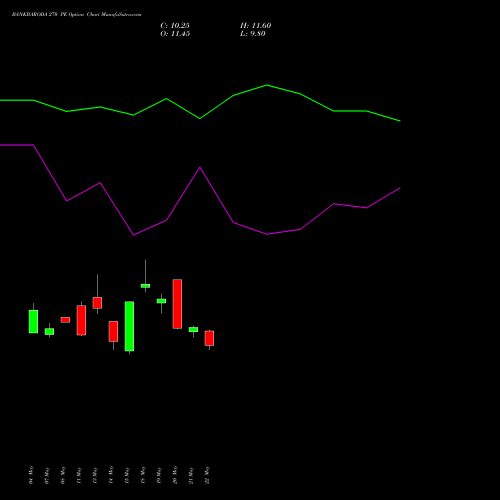Select the red candlestick above 14 May
This screenshot has width=500, height=500.
(x=113, y=331)
